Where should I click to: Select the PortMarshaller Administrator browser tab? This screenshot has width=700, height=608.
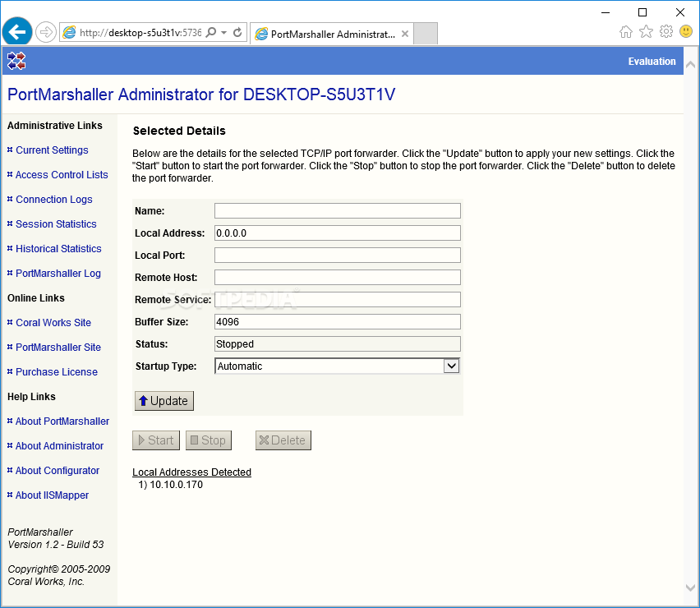tap(332, 34)
